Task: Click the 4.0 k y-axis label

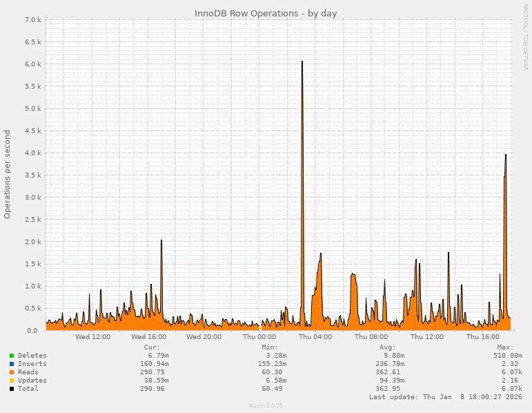Action: 33,153
